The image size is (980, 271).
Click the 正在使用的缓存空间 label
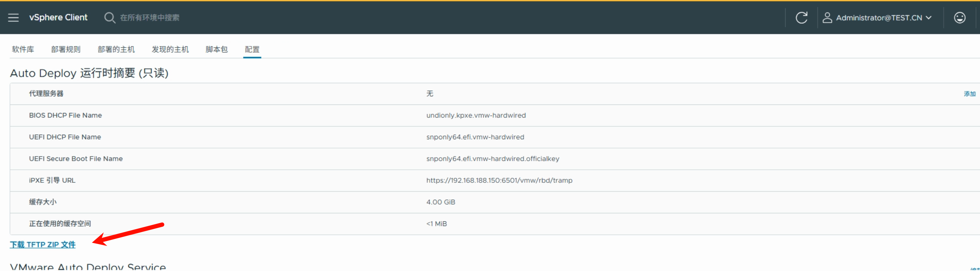tap(60, 224)
